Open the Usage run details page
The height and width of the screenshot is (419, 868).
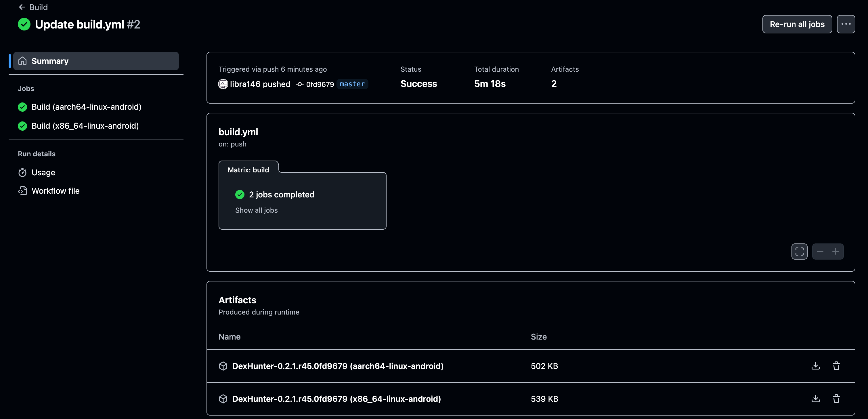click(x=43, y=172)
